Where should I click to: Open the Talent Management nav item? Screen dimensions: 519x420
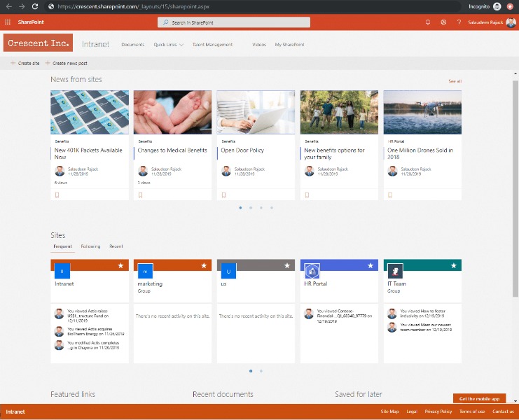212,45
